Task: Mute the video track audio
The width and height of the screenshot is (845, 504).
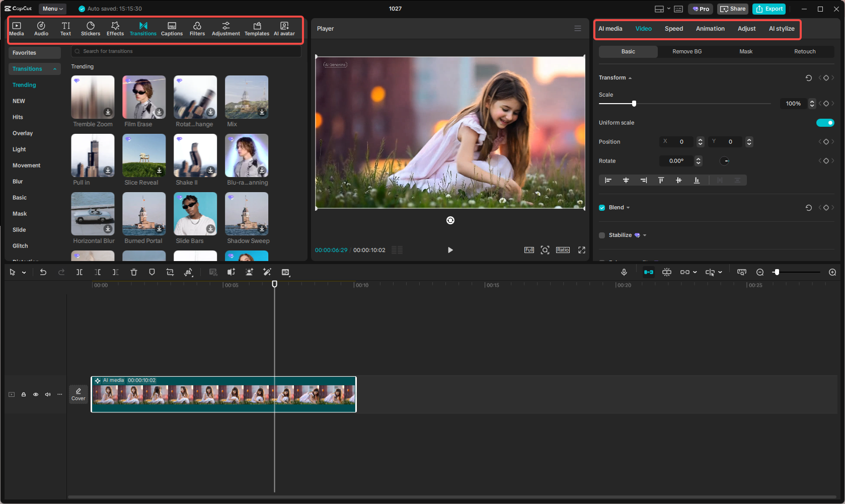Action: 48,394
